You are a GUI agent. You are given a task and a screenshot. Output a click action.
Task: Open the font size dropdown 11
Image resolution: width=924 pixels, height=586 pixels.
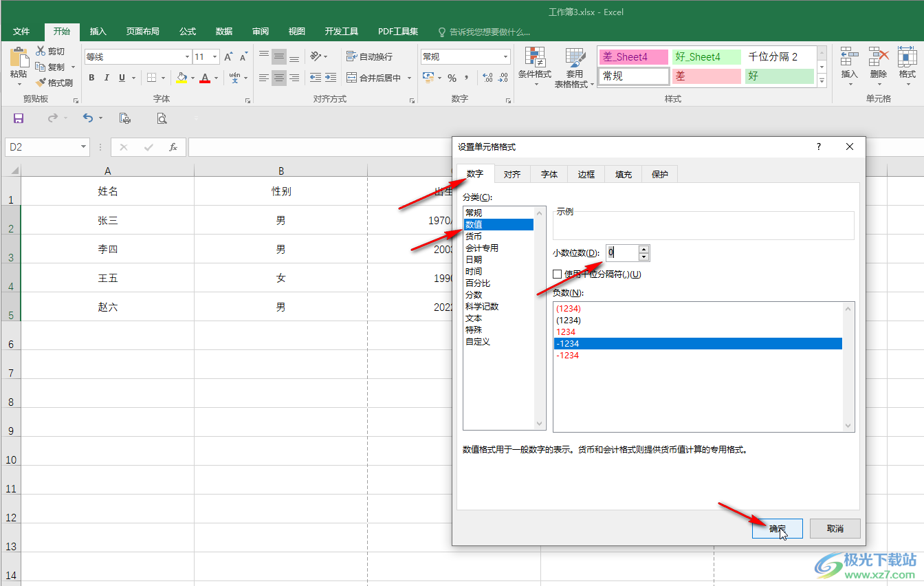pyautogui.click(x=215, y=57)
